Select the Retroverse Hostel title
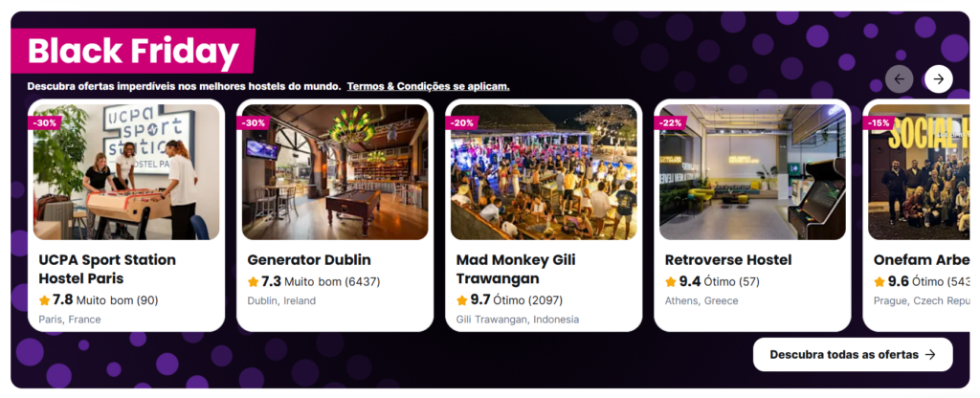The image size is (980, 398). coord(728,260)
